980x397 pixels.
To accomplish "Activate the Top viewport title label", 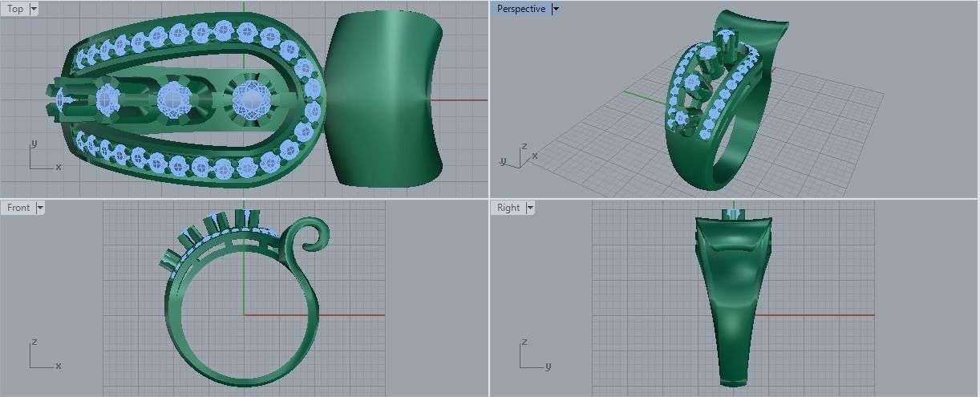I will click(x=15, y=9).
